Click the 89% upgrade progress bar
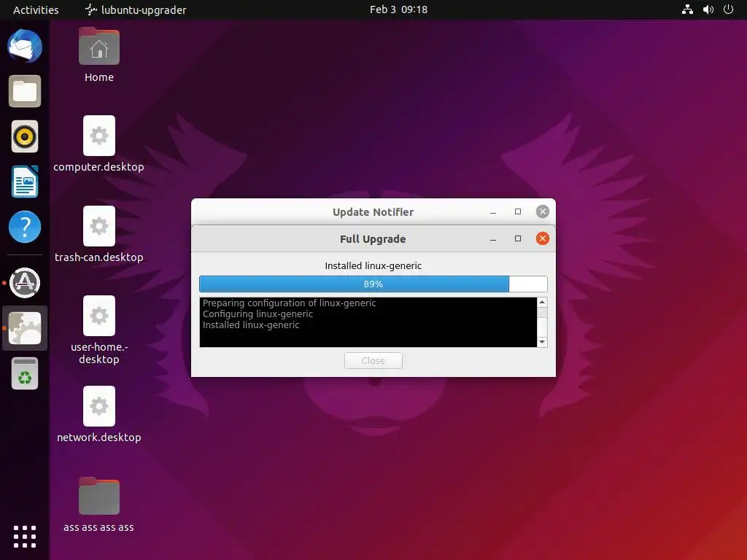This screenshot has width=747, height=560. (373, 284)
